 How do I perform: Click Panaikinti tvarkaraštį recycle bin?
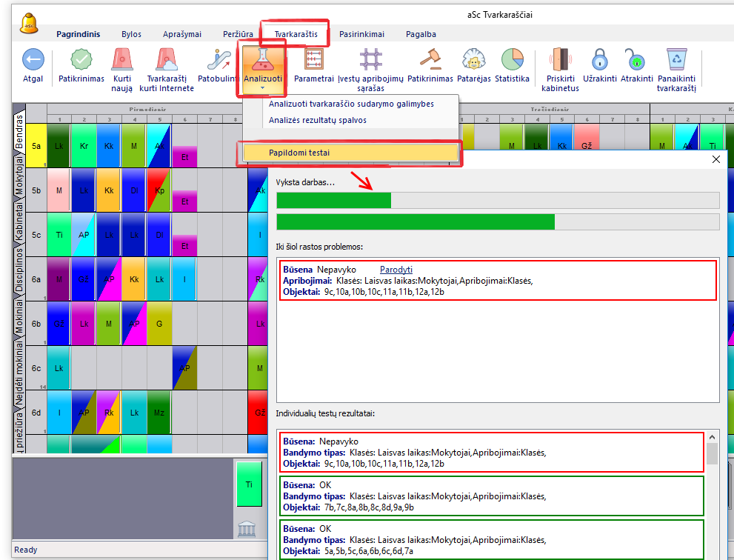tap(676, 61)
